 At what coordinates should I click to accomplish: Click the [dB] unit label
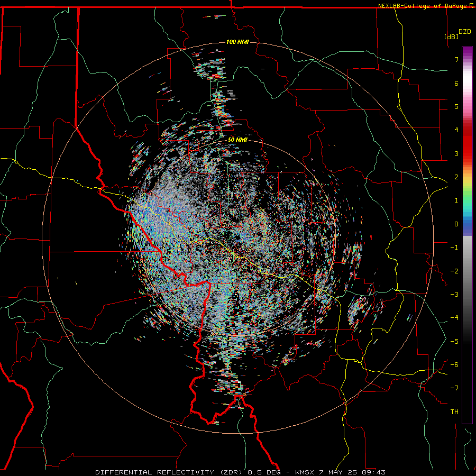[452, 36]
